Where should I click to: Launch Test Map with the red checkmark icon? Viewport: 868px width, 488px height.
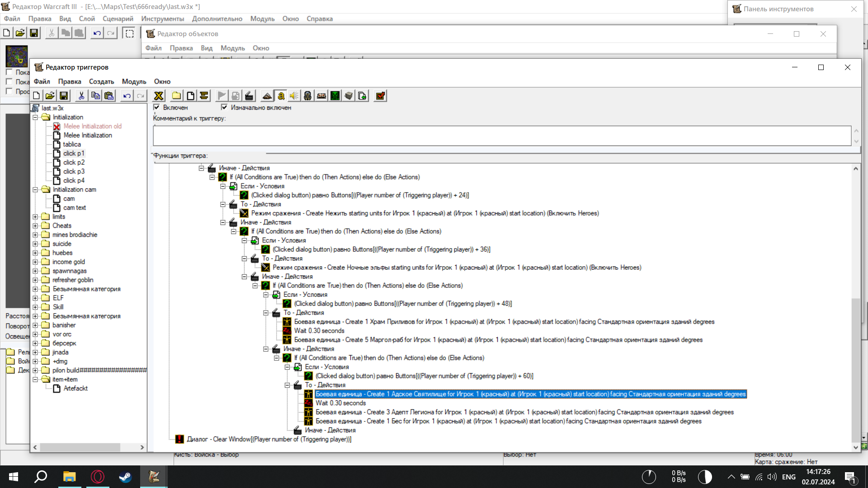pyautogui.click(x=380, y=96)
